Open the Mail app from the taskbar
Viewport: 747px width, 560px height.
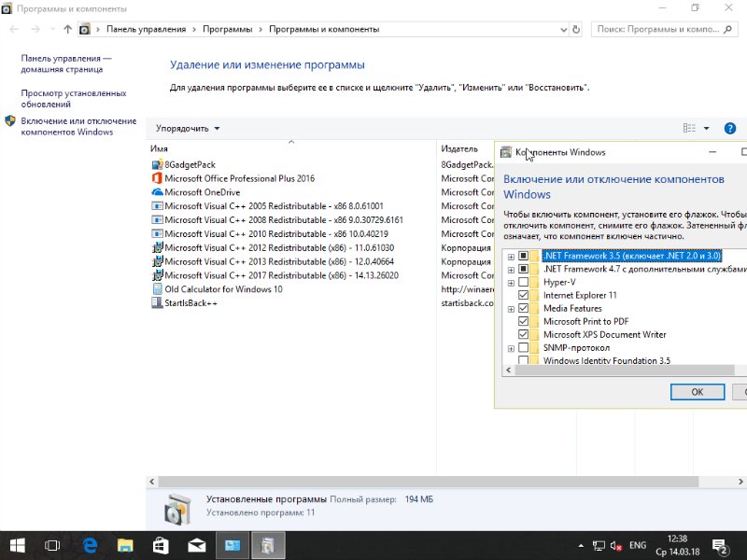point(196,545)
